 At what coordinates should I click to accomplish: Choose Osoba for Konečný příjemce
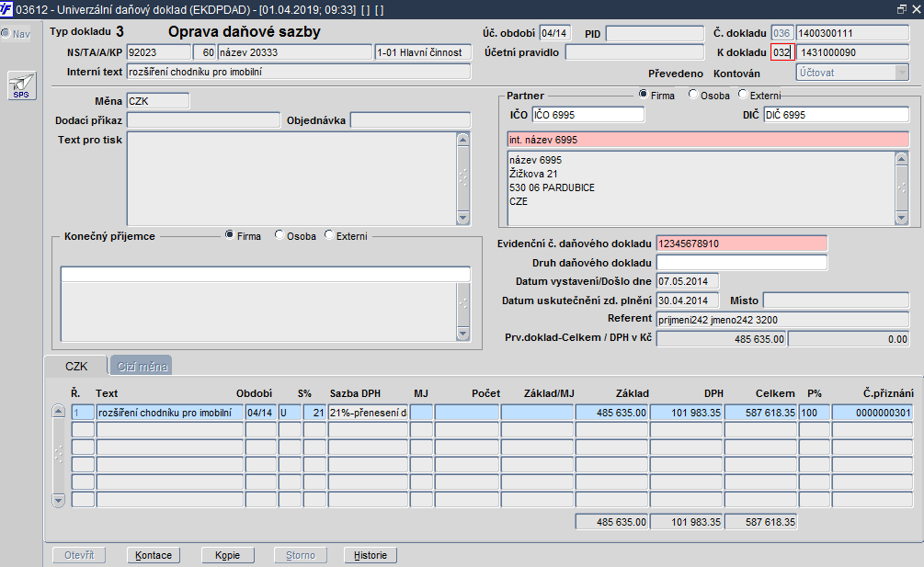279,236
